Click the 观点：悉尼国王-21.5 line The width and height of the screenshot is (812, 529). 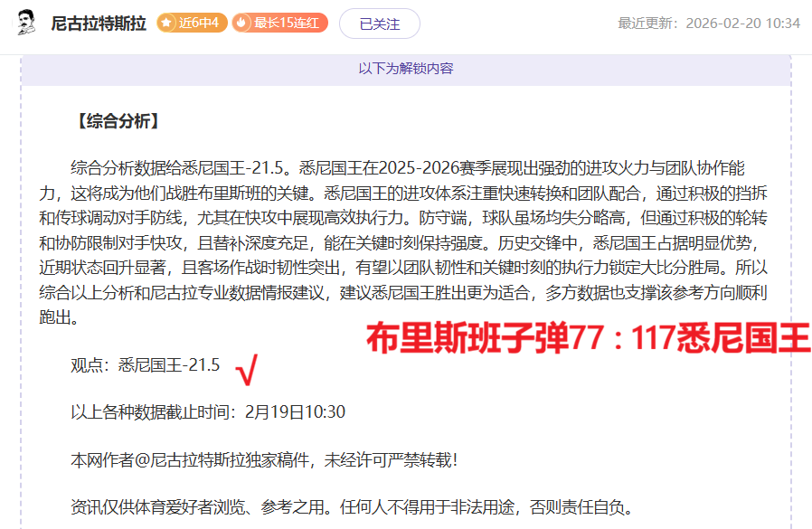(x=145, y=365)
